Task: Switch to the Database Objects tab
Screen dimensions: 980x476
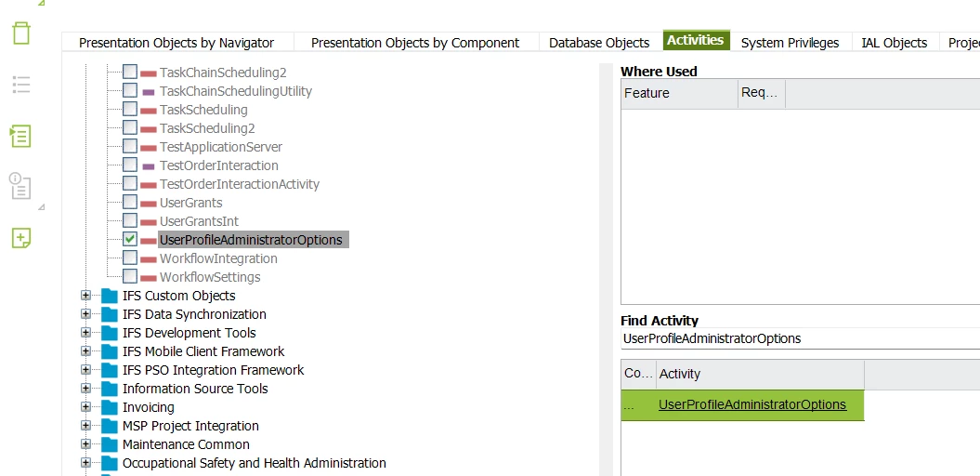Action: pyautogui.click(x=599, y=43)
